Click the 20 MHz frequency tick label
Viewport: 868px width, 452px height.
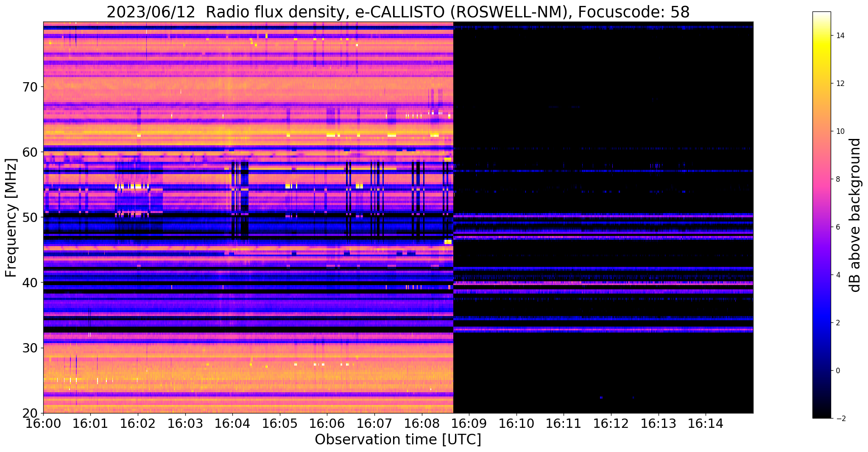(30, 413)
